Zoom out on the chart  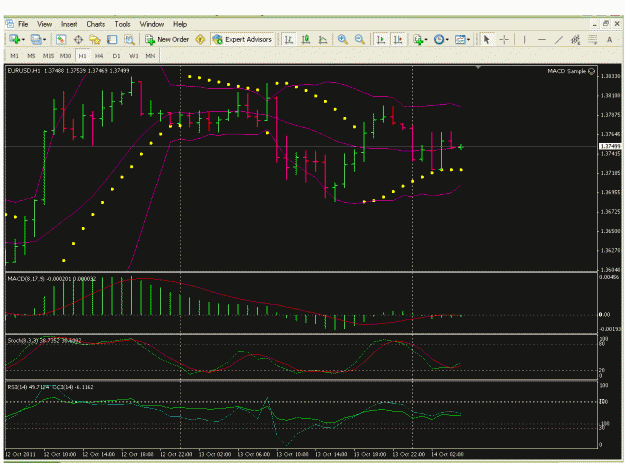pos(360,39)
